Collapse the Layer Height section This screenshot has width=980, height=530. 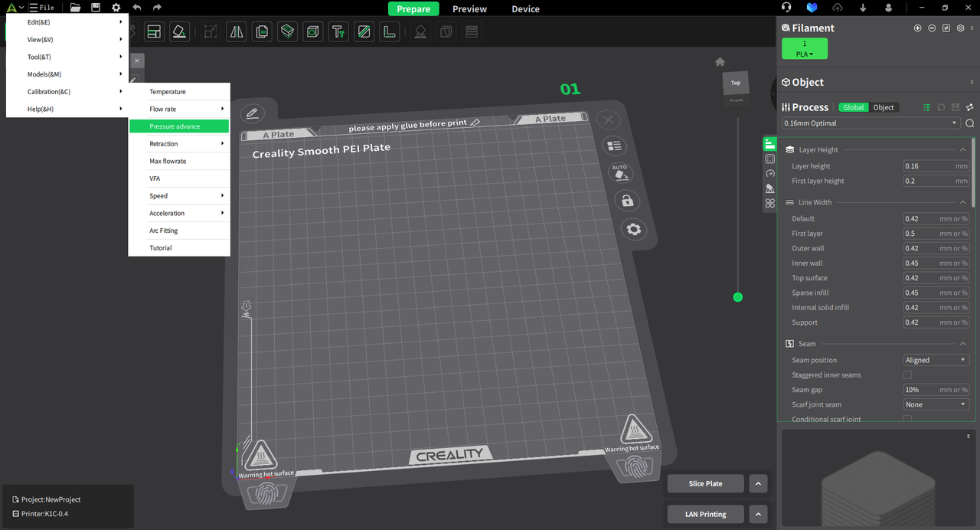click(x=962, y=150)
